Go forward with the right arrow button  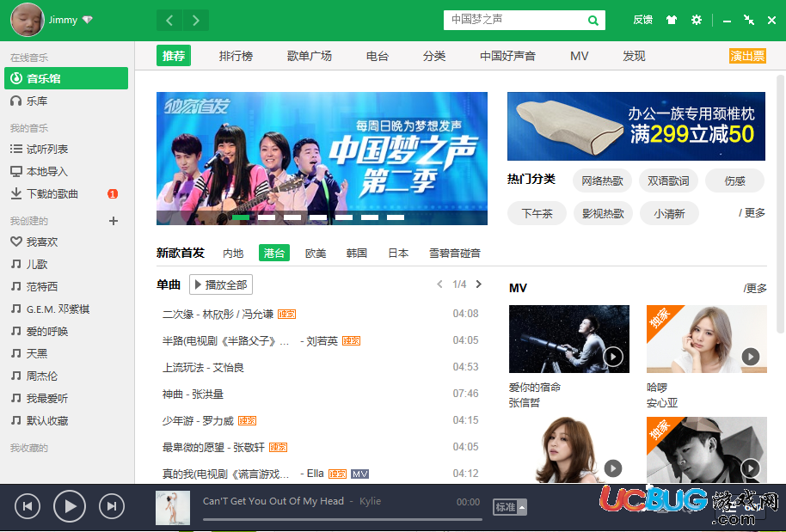[196, 21]
